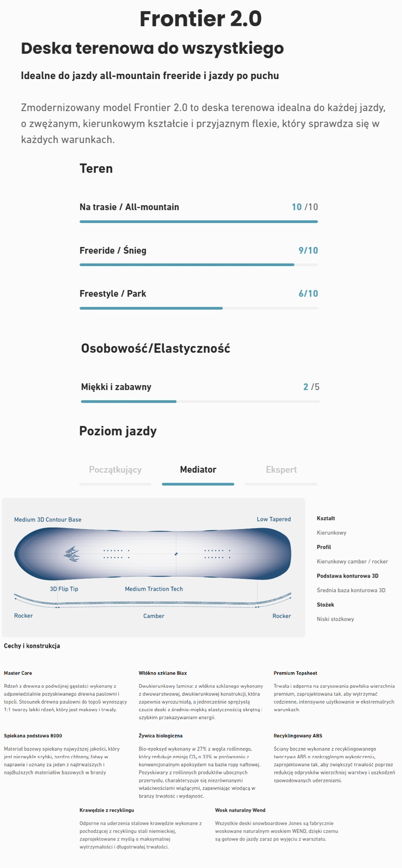Select the right Rocker profile marker
This screenshot has width=402, height=868.
click(282, 616)
